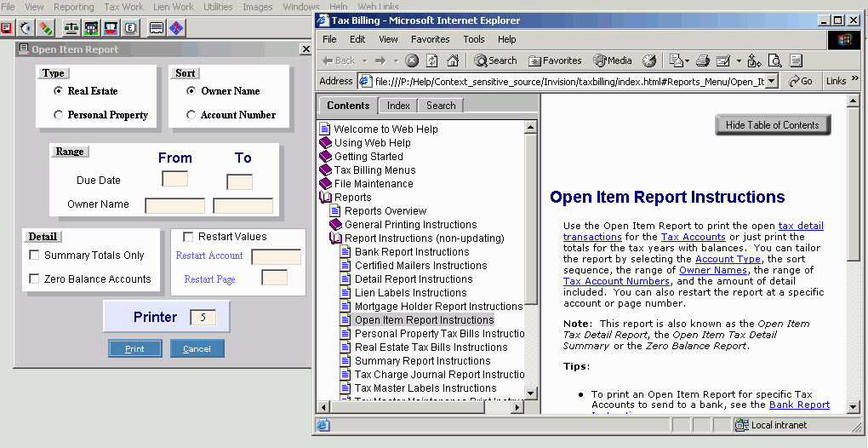Screen dimensions: 868x448
Task: Click the Printer number field
Action: [x=203, y=318]
